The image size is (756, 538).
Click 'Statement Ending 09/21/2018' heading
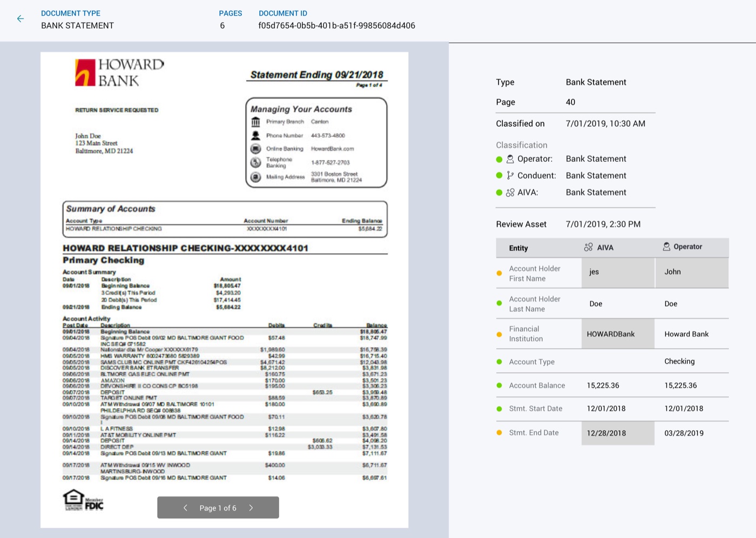point(317,74)
